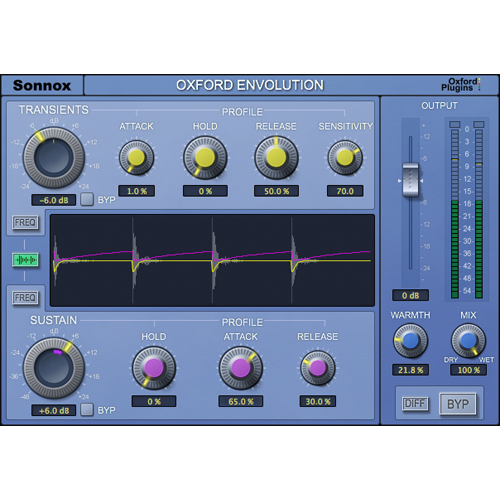Select the +6.0 dB sustain value field

(x=54, y=410)
